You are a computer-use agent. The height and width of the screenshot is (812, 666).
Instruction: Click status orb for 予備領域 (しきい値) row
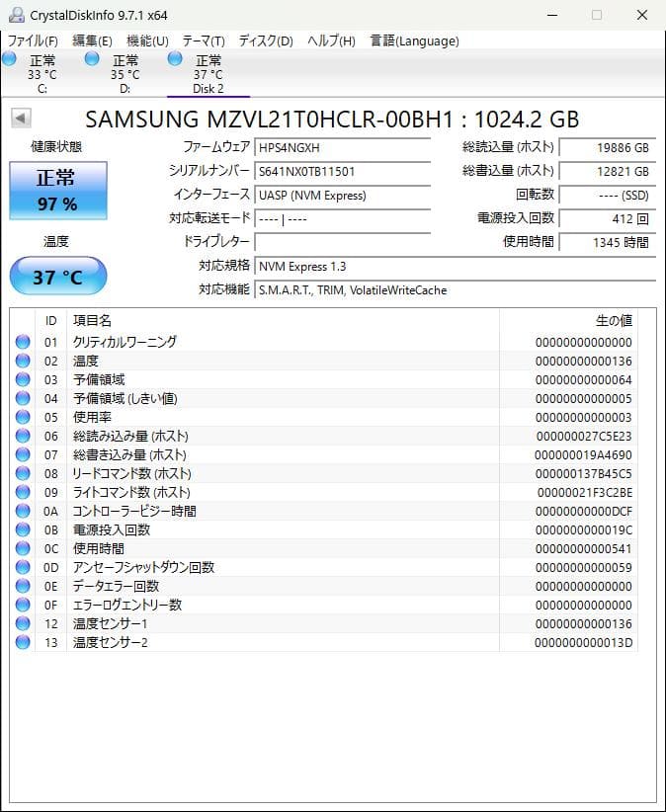[x=23, y=398]
